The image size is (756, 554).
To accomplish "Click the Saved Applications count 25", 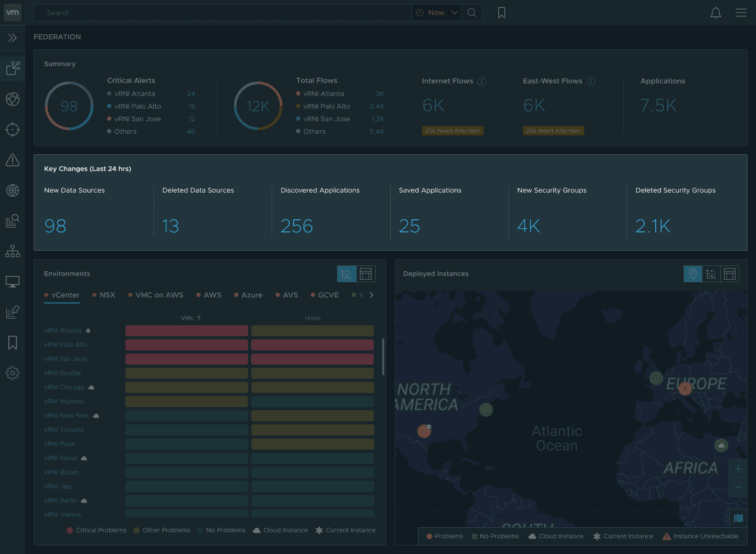I will click(x=409, y=226).
